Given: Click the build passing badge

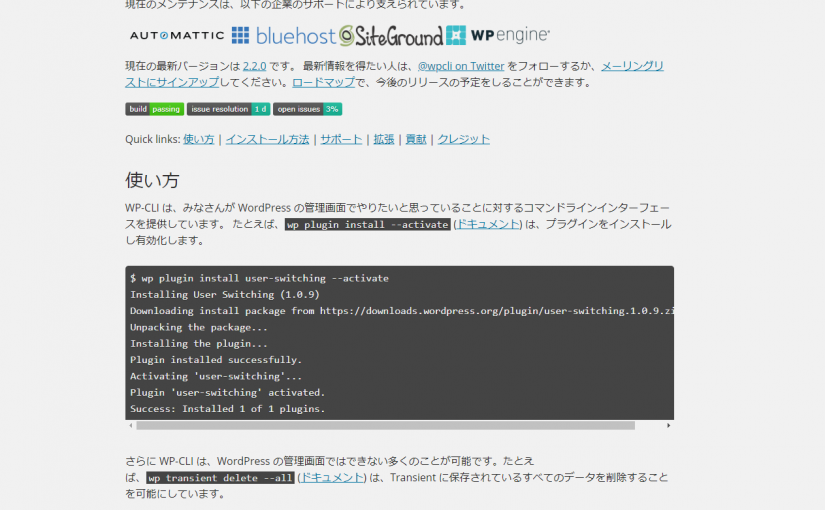Looking at the screenshot, I should click(155, 109).
